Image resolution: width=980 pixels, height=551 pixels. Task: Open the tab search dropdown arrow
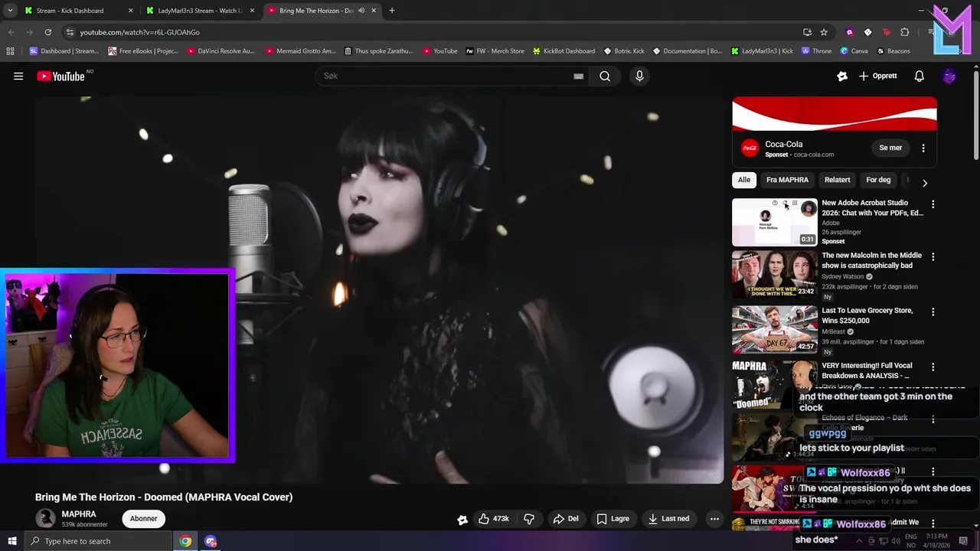tap(10, 11)
